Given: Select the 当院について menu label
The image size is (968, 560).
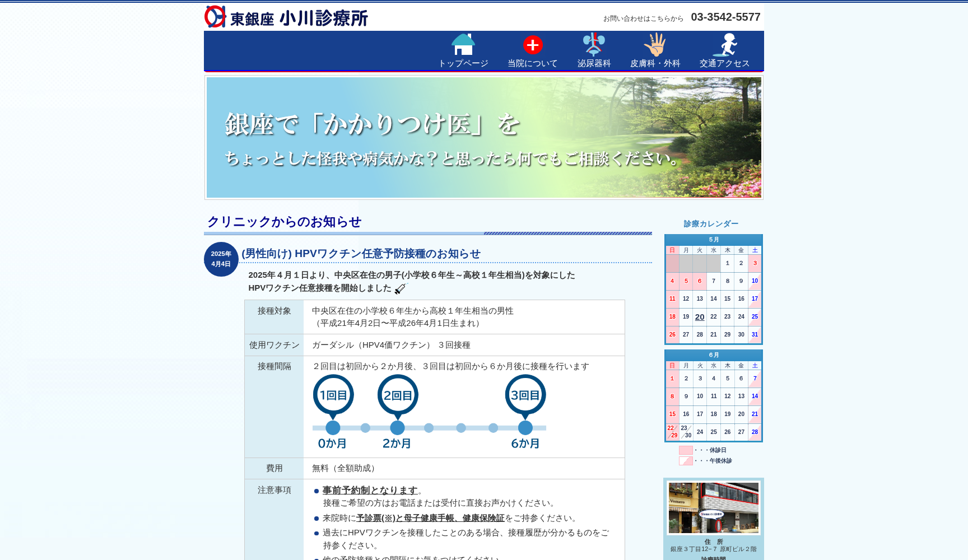Looking at the screenshot, I should click(x=532, y=63).
